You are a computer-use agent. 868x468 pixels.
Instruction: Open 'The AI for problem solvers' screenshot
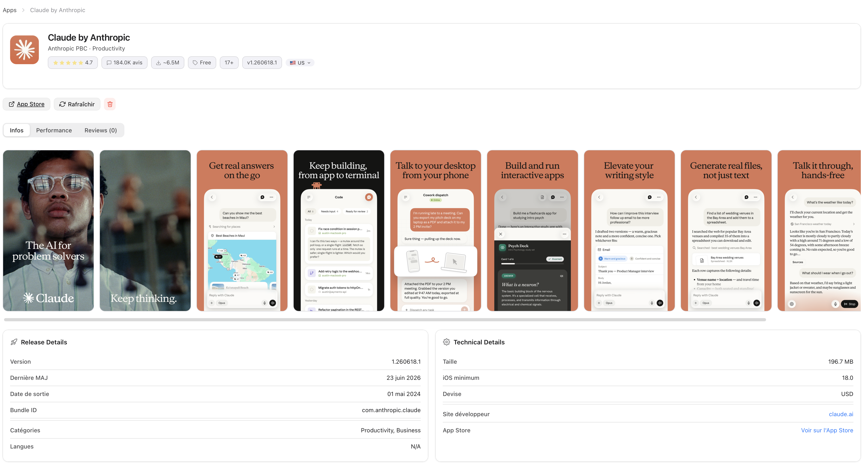[x=48, y=231]
